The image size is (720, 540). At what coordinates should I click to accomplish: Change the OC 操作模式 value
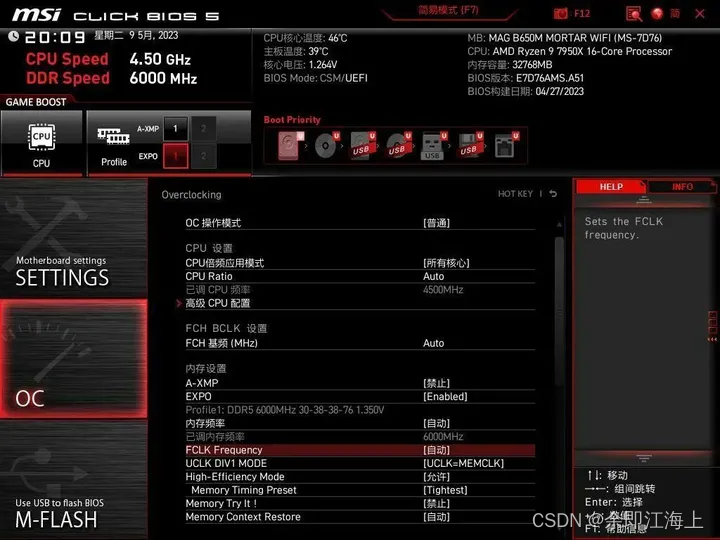(x=360, y=223)
